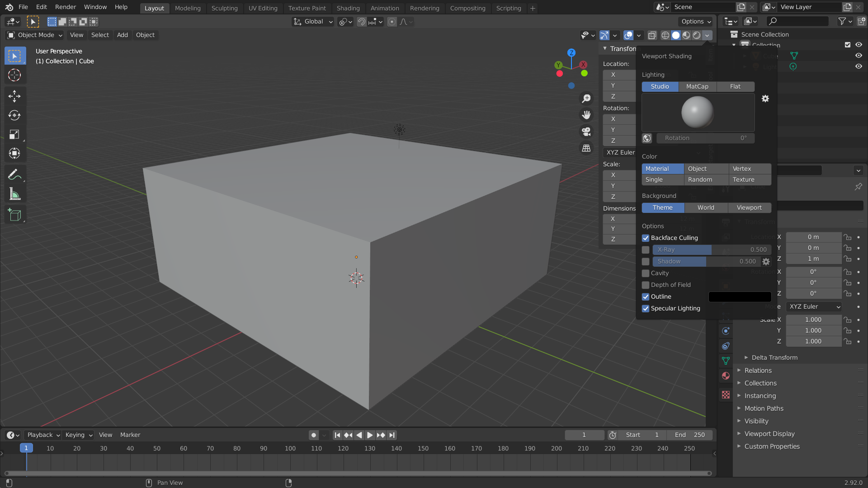Open the Options dropdown in header
The width and height of the screenshot is (868, 488).
pos(696,22)
